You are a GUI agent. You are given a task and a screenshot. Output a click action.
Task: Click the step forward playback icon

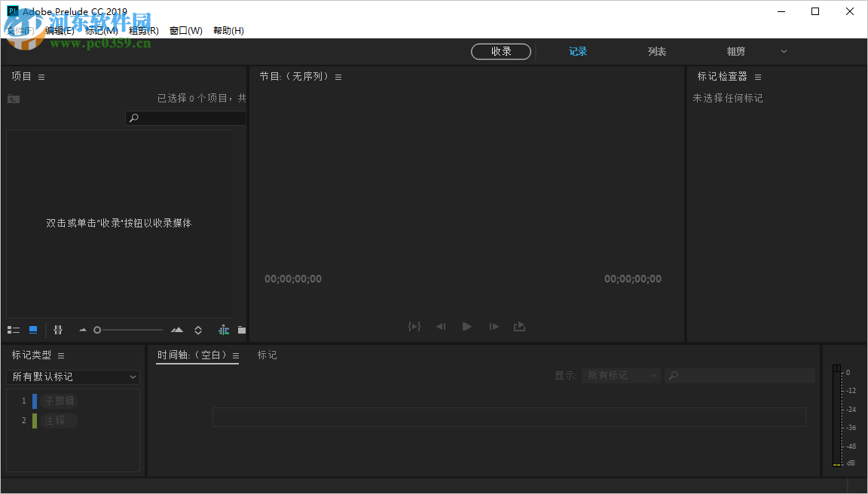494,326
